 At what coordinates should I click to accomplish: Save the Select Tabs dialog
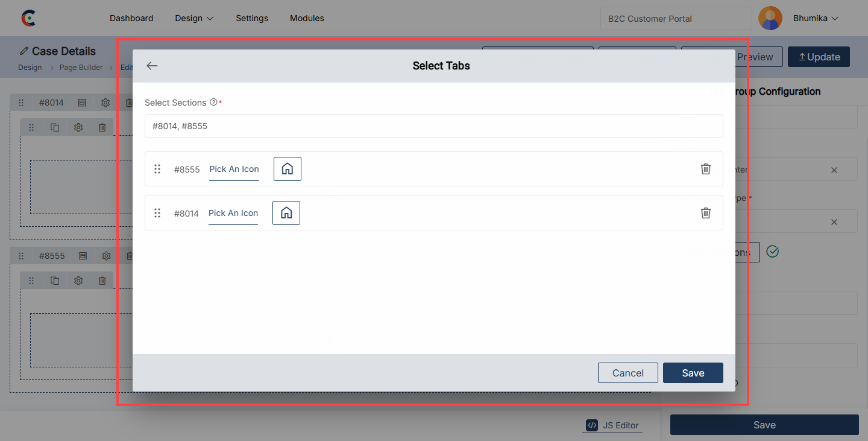(693, 373)
